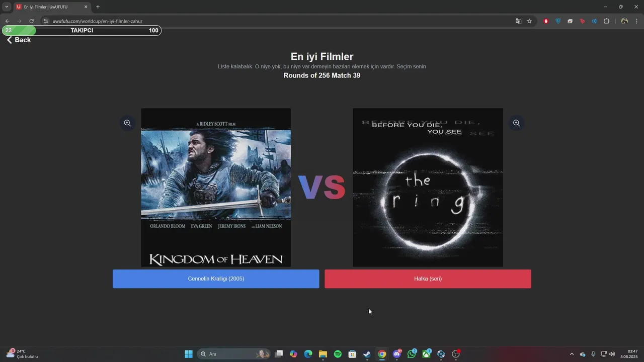This screenshot has width=644, height=362.
Task: Open a new browser tab
Action: 98,7
